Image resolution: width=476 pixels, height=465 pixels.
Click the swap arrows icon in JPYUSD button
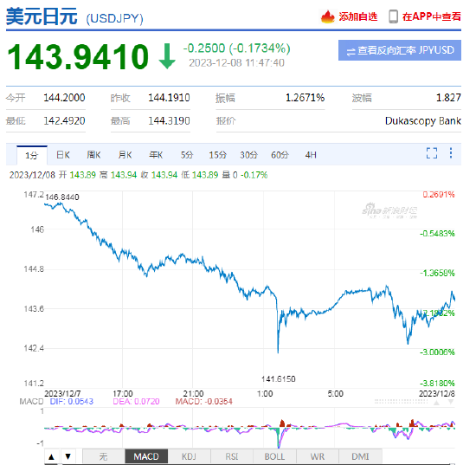[351, 52]
